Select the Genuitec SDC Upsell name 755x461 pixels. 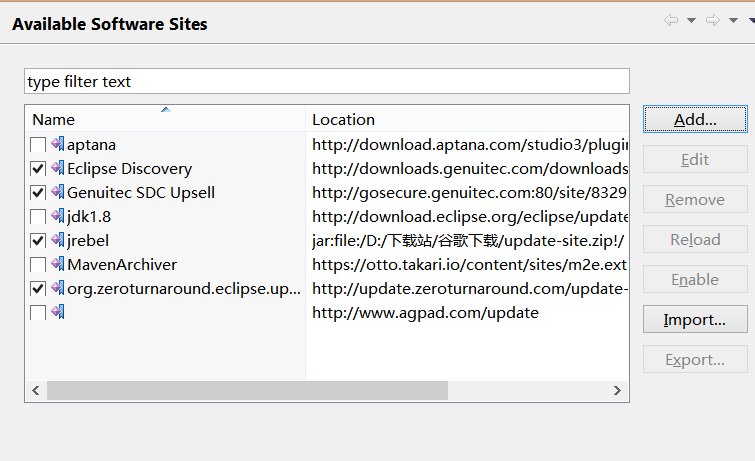(141, 193)
